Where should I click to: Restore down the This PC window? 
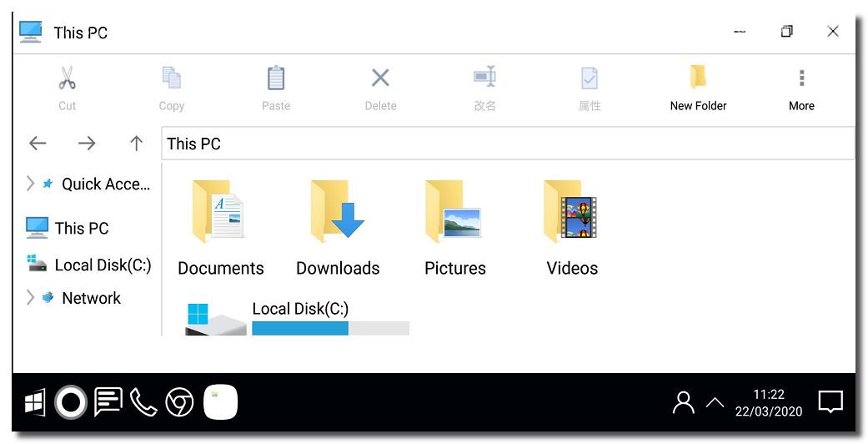tap(786, 32)
